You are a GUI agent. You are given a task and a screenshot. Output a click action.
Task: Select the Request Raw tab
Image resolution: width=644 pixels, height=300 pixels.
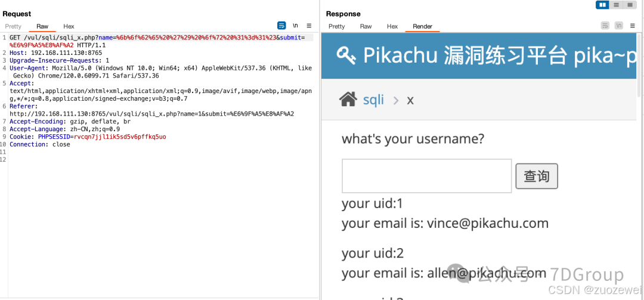coord(42,26)
